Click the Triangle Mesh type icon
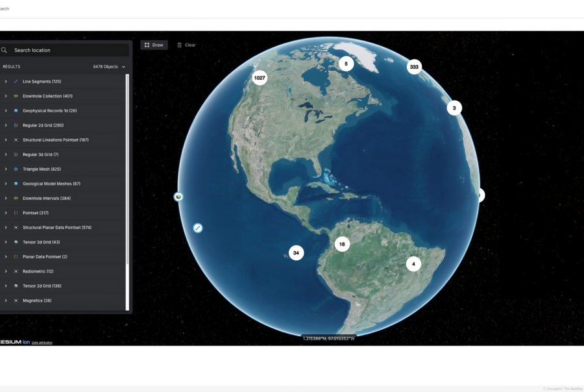 point(16,169)
